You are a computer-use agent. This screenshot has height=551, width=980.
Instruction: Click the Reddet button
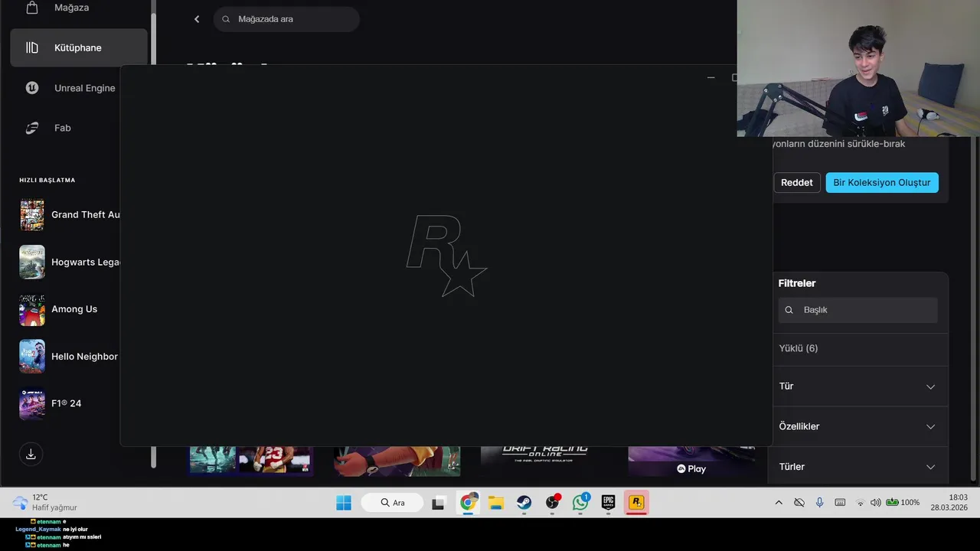tap(797, 182)
